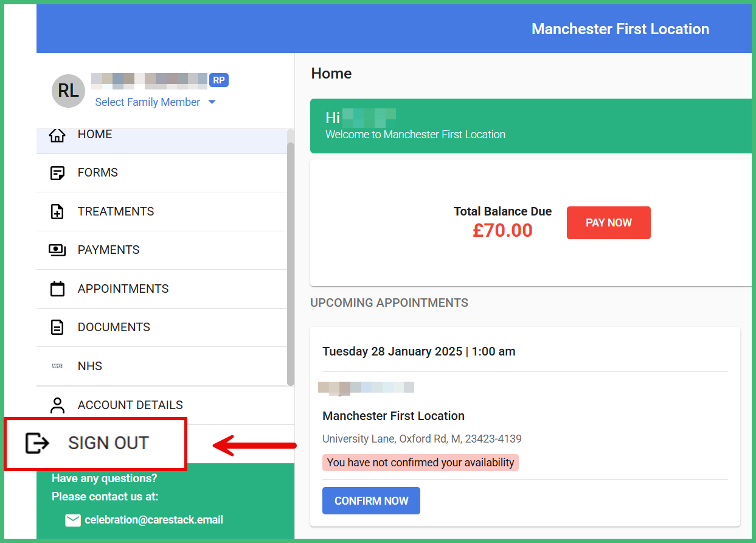Open the Select Family Member dropdown

click(x=148, y=102)
